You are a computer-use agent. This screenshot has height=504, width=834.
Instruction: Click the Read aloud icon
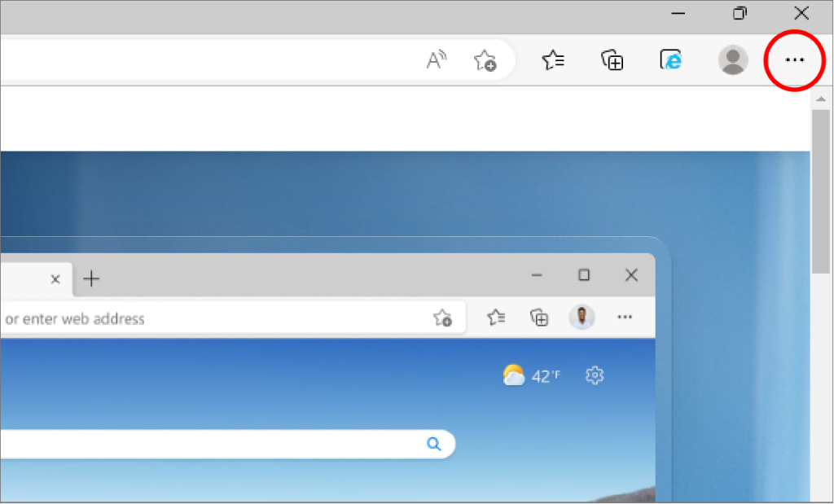(437, 60)
